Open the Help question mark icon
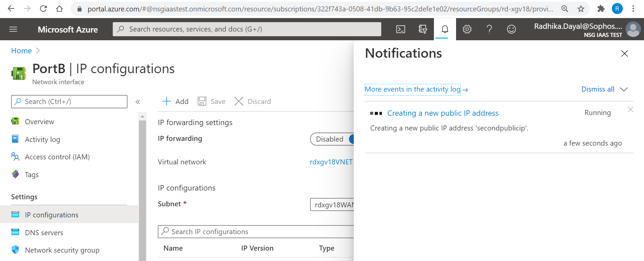The image size is (644, 261). pyautogui.click(x=489, y=29)
